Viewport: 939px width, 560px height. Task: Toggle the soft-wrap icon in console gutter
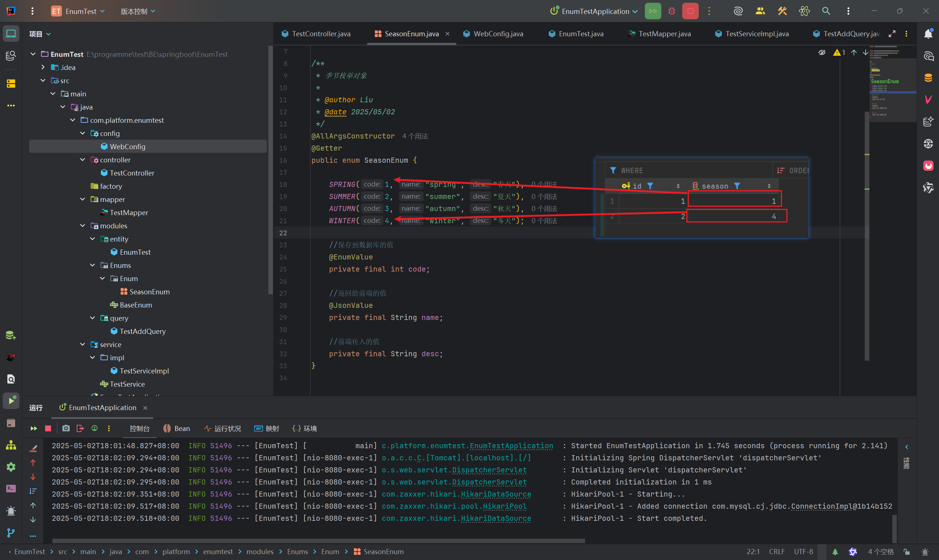pyautogui.click(x=33, y=491)
